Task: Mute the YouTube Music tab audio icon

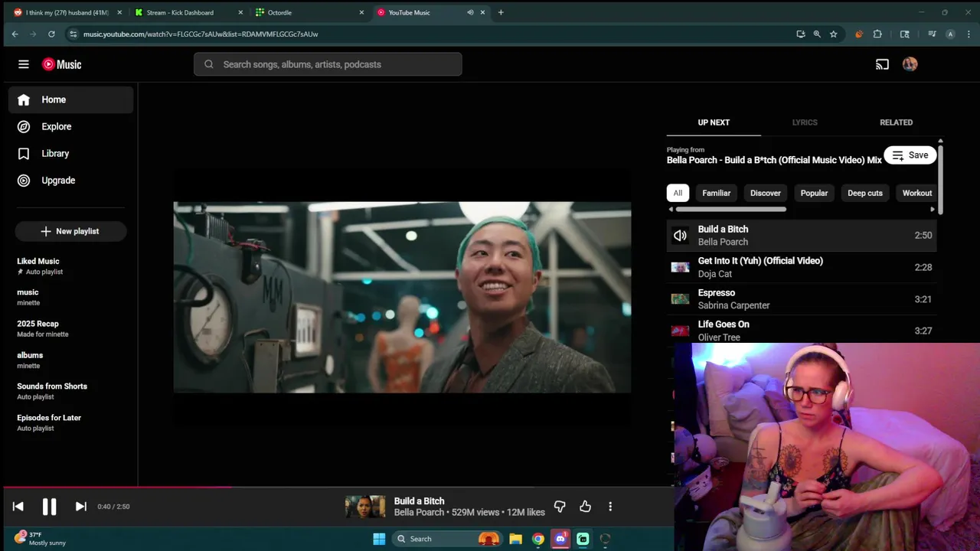Action: click(x=470, y=12)
